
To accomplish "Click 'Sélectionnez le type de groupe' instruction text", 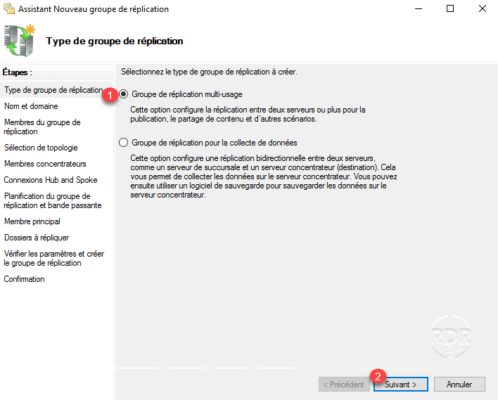I will (x=209, y=72).
